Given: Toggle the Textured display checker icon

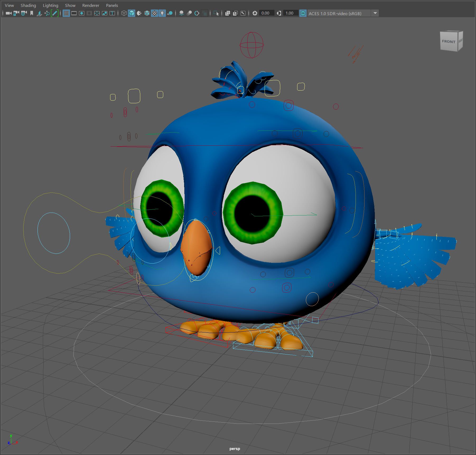Looking at the screenshot, I should tap(155, 13).
